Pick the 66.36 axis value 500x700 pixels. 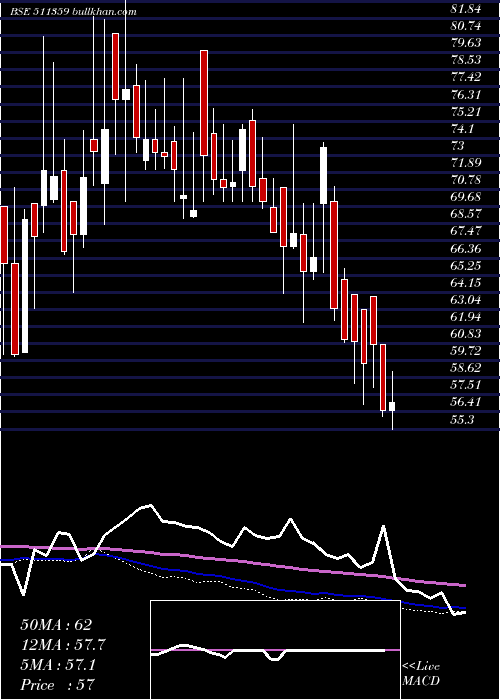pyautogui.click(x=466, y=248)
